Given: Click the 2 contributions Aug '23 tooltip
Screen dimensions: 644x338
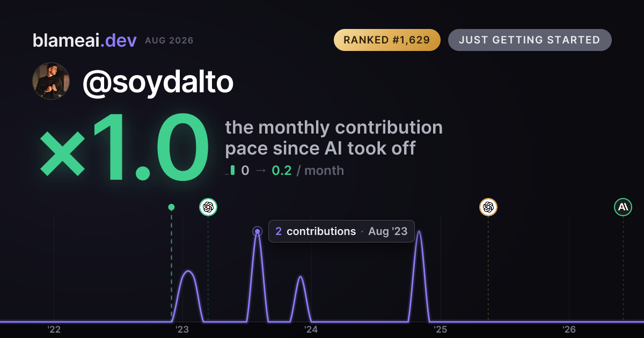Looking at the screenshot, I should [341, 231].
